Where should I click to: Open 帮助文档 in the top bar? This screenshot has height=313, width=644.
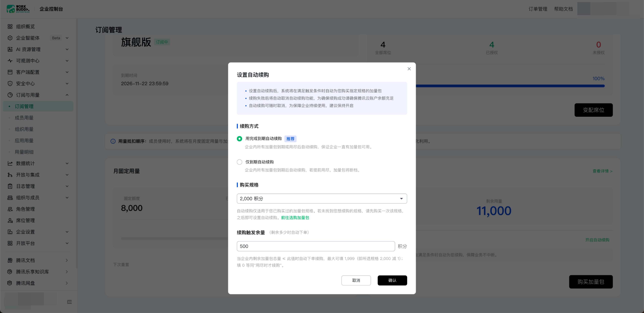(563, 9)
